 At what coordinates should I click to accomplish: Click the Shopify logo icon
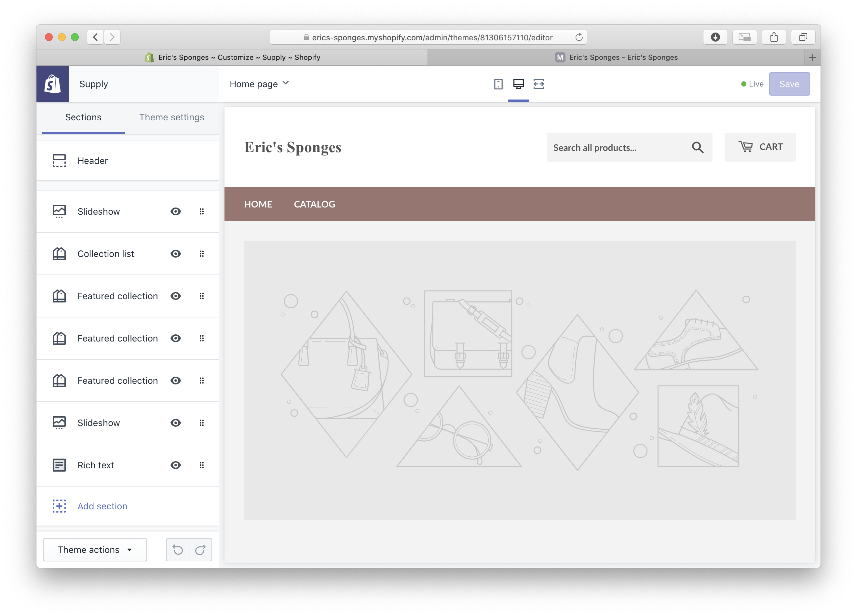pyautogui.click(x=52, y=84)
